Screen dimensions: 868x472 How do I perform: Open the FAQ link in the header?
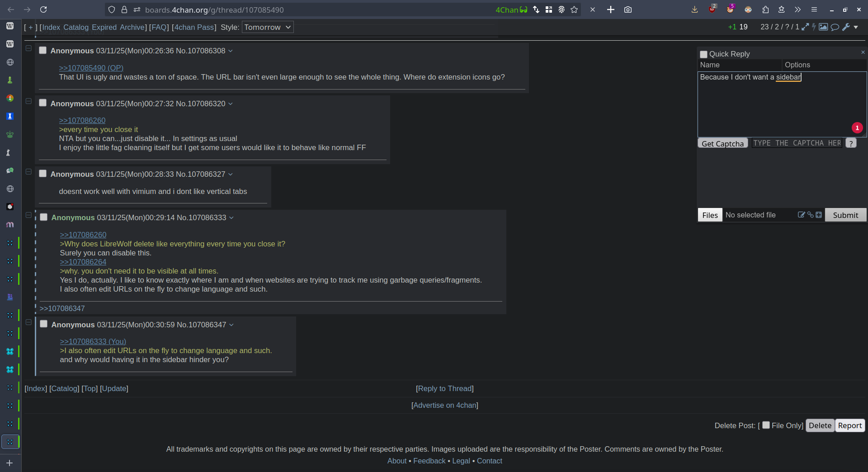tap(159, 27)
